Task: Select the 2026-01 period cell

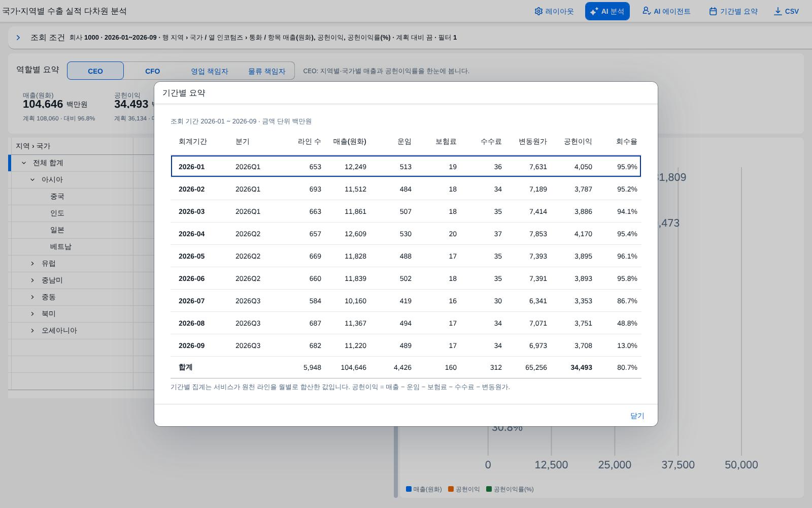Action: click(x=191, y=167)
